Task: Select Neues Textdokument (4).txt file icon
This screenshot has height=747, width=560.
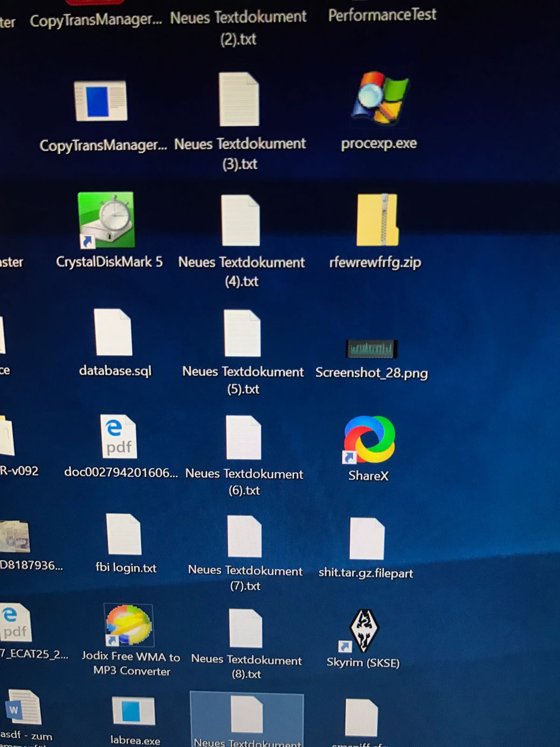Action: (240, 220)
